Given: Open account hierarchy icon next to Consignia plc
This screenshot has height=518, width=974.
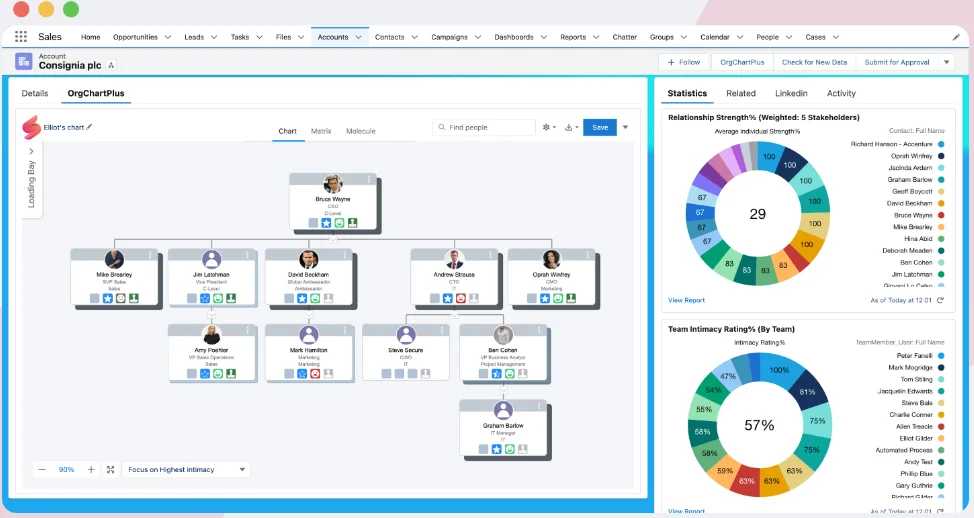Looking at the screenshot, I should [x=111, y=65].
